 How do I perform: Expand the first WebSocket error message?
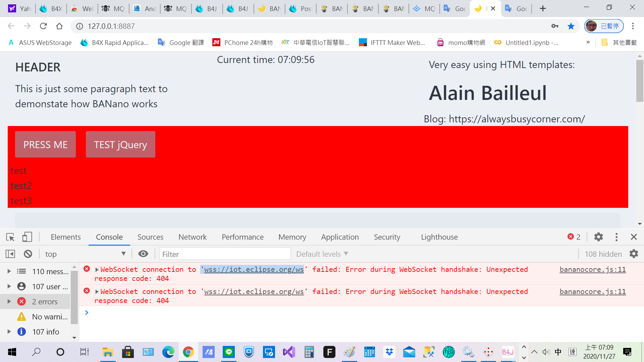click(x=97, y=270)
